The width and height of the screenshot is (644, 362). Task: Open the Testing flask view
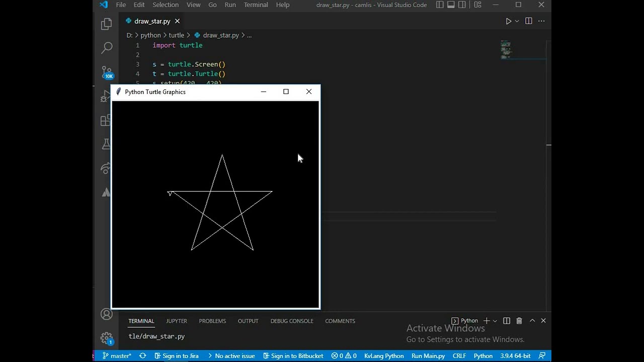coord(106,144)
